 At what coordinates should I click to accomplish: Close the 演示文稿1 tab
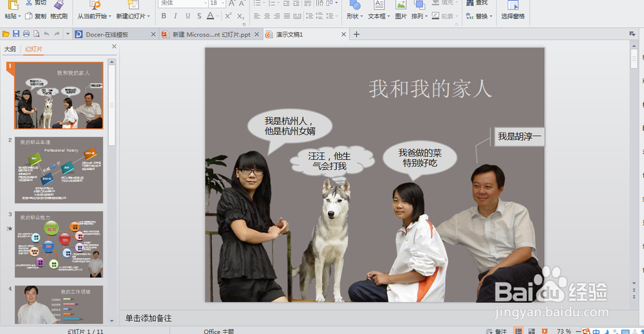click(x=344, y=35)
